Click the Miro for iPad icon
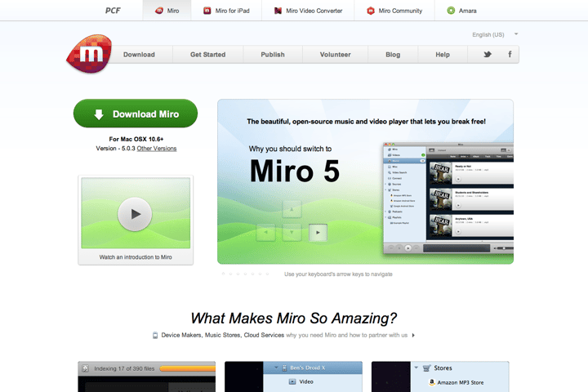Screen dimensions: 588x392 tap(207, 11)
